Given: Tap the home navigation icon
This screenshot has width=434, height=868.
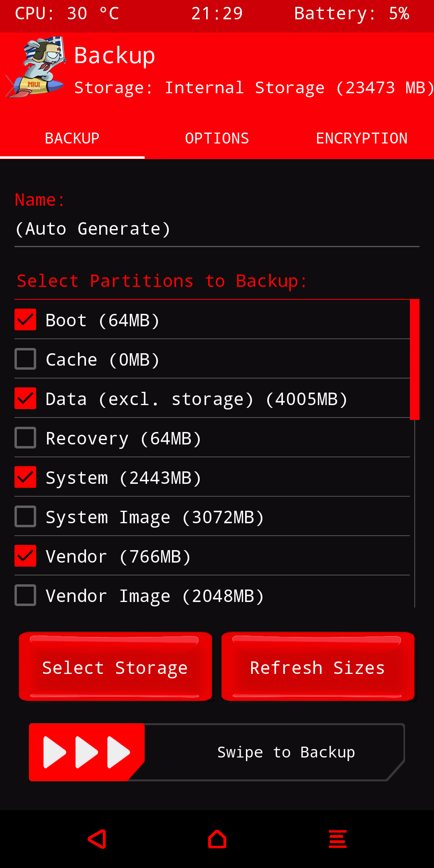Looking at the screenshot, I should [x=217, y=839].
